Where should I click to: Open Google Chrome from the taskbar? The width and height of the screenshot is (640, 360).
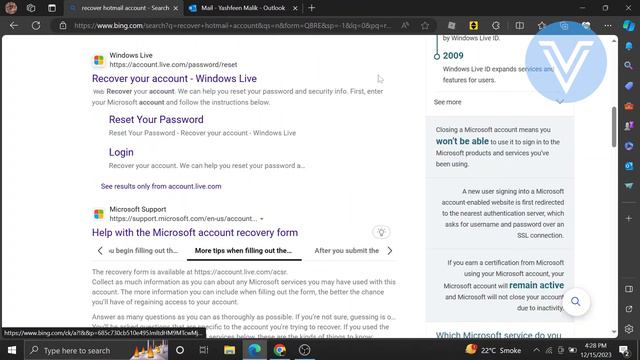(x=280, y=350)
